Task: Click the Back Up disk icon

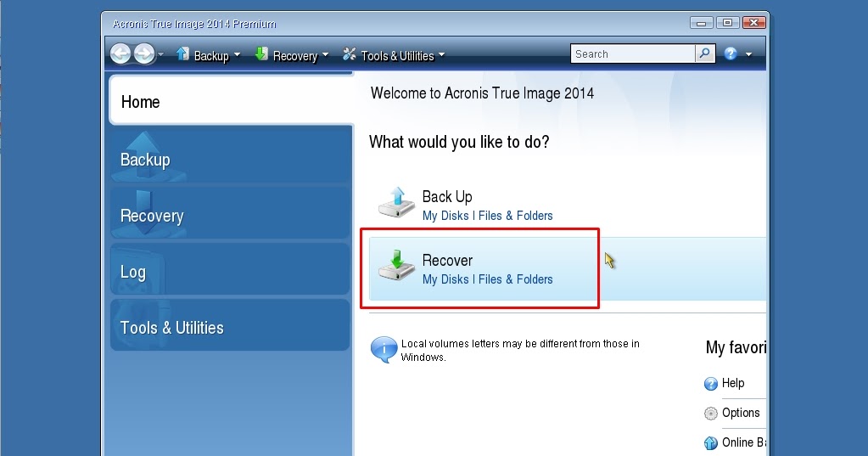Action: pos(396,203)
